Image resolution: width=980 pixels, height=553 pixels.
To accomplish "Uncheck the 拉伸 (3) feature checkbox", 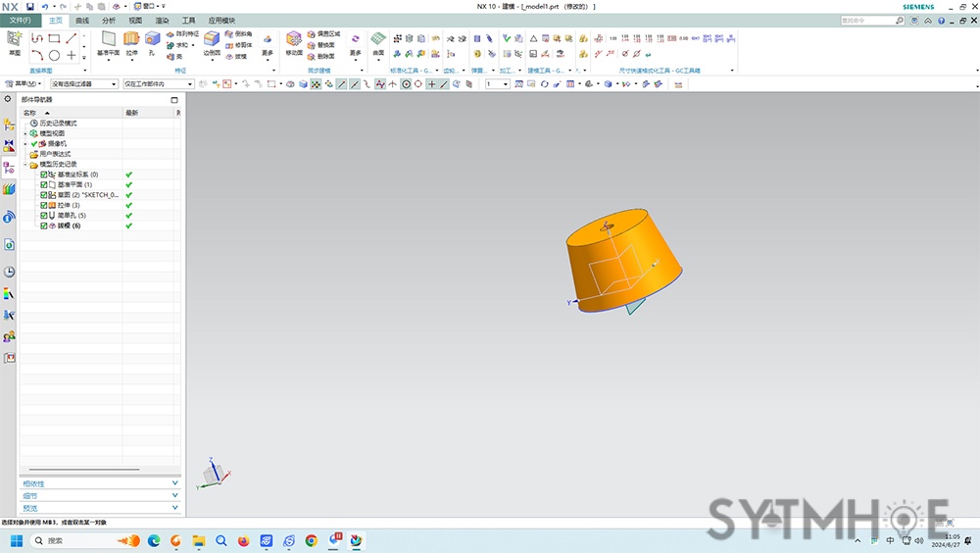I will click(x=44, y=205).
